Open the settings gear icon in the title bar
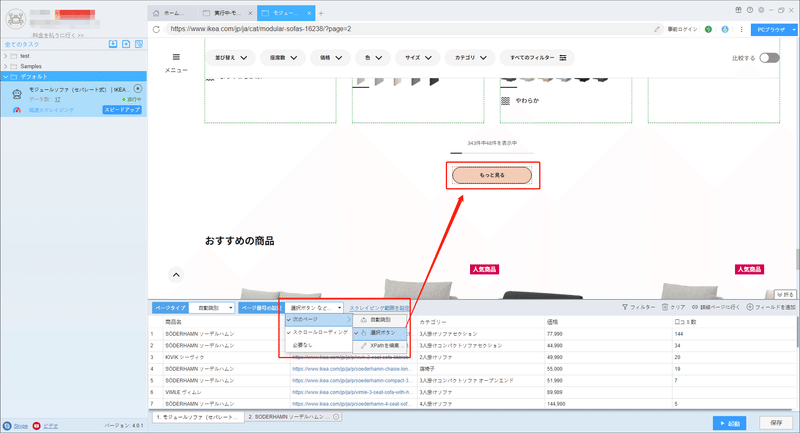Viewport: 800px width, 433px height. [x=761, y=10]
